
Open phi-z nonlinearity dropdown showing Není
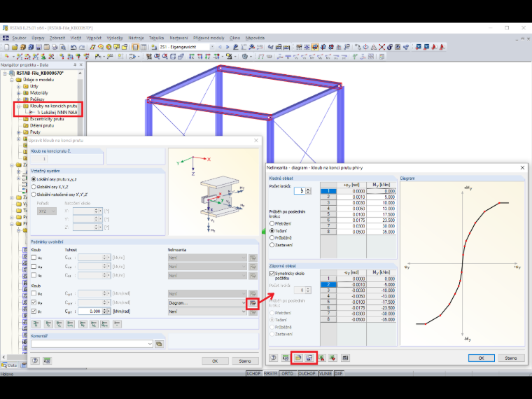tap(207, 311)
